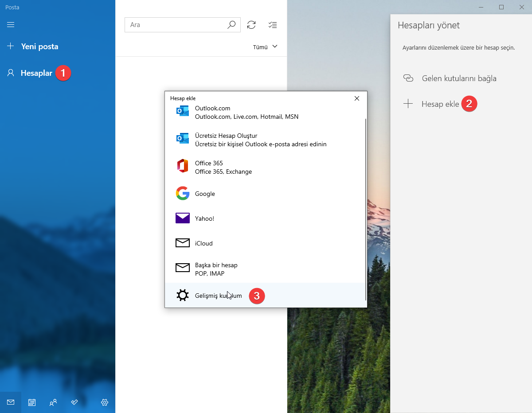Select the Yahoo! account option

click(265, 218)
